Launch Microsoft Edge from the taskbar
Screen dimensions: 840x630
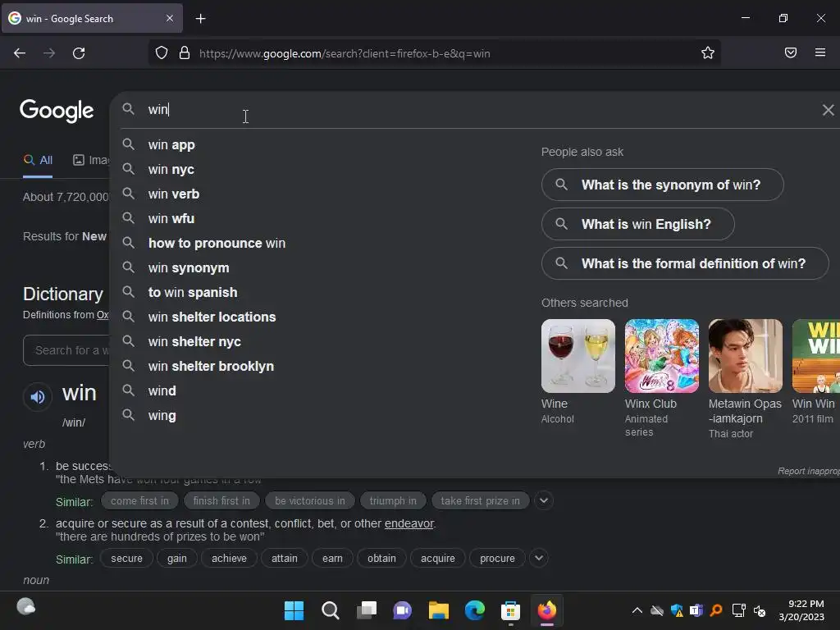(475, 610)
